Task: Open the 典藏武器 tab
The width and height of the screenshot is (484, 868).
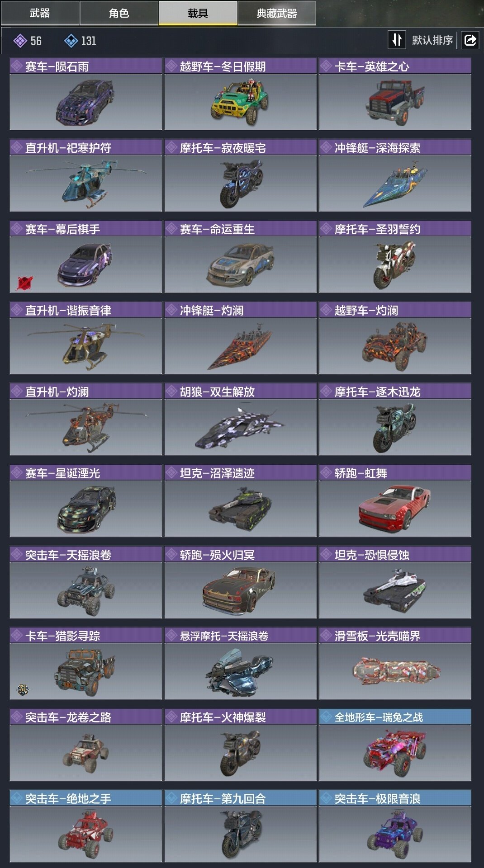Action: (277, 13)
